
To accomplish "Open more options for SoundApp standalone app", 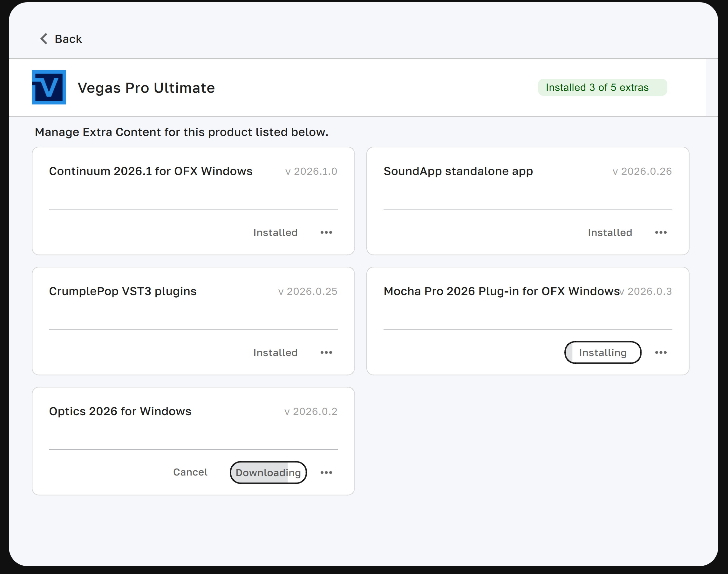I will click(x=661, y=233).
